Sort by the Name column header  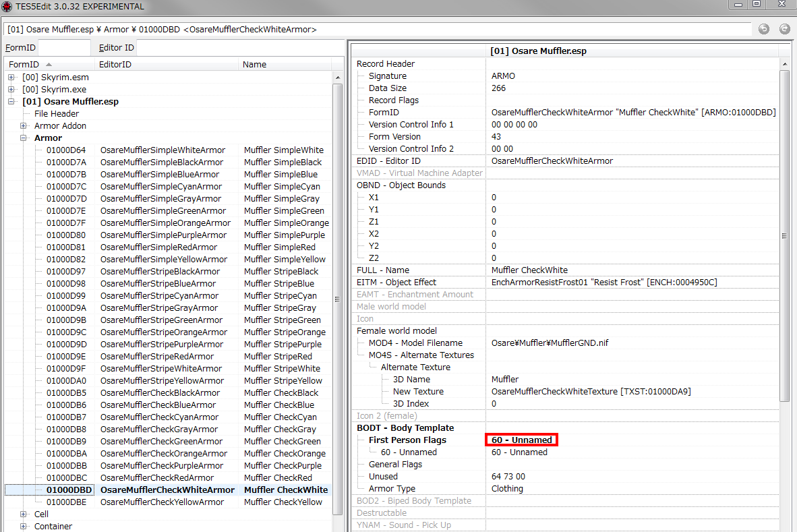[x=285, y=65]
